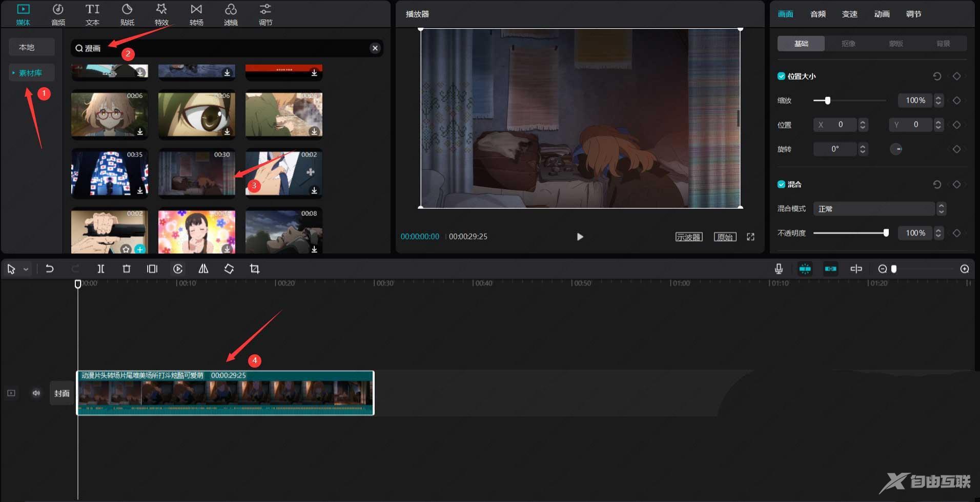
Task: Step the 缩放 scale value spinner
Action: [938, 101]
